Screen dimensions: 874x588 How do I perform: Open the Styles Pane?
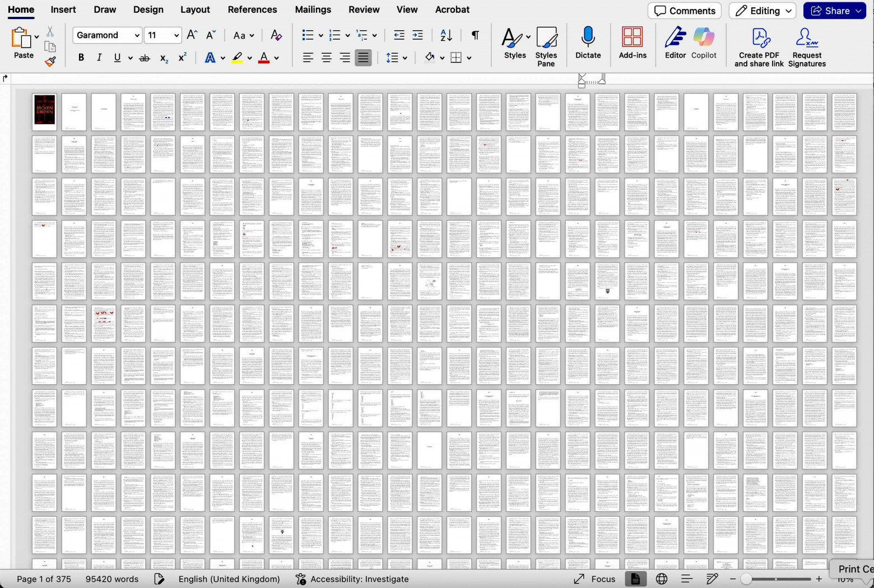coord(546,46)
